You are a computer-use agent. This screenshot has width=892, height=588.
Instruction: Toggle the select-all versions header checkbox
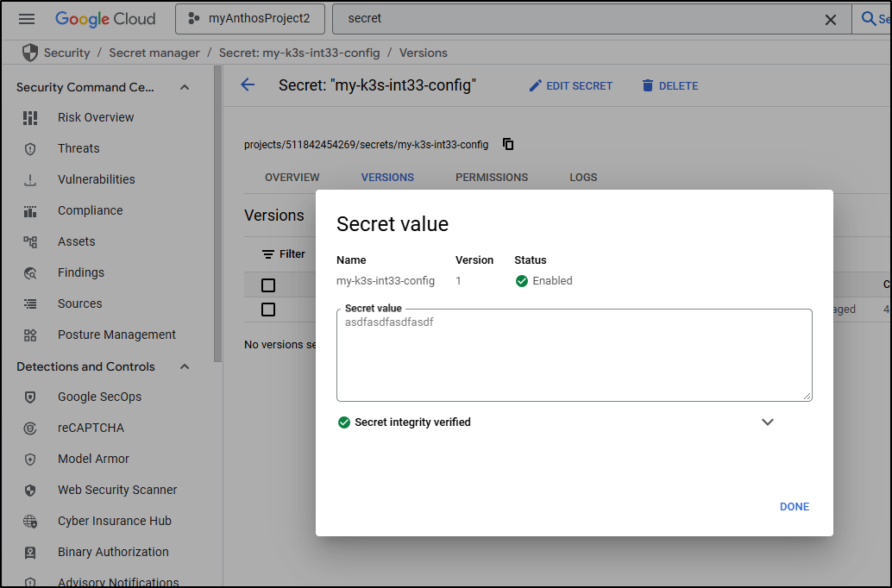click(268, 285)
